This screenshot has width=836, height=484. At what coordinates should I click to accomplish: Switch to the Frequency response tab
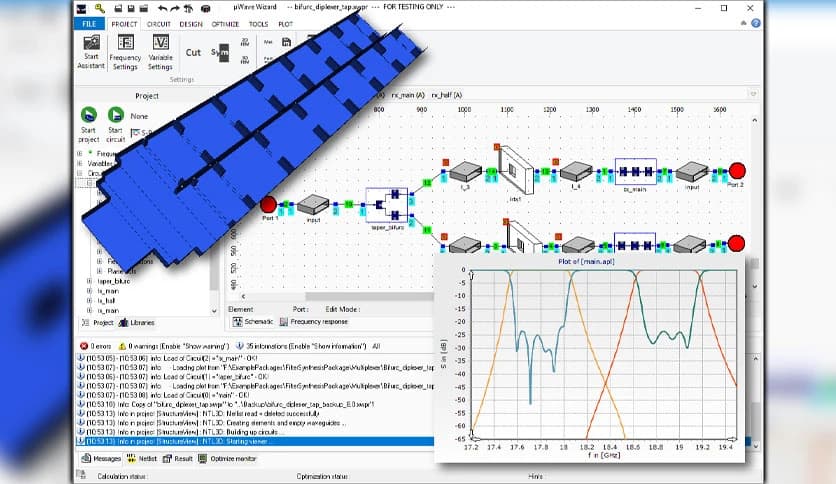pyautogui.click(x=314, y=321)
